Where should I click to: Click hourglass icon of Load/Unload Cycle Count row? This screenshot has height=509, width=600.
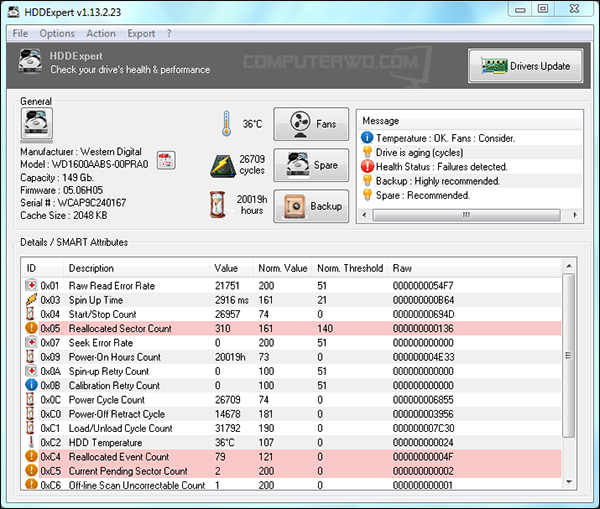tap(30, 427)
